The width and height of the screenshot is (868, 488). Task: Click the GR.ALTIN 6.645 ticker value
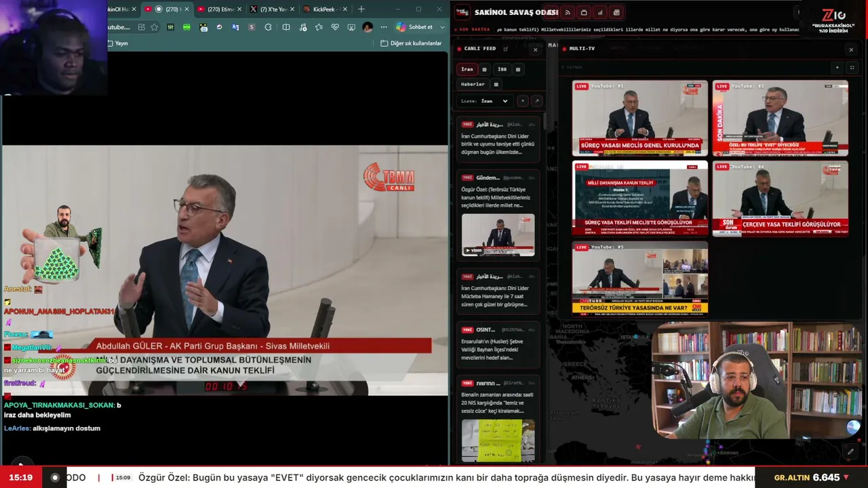click(x=811, y=477)
